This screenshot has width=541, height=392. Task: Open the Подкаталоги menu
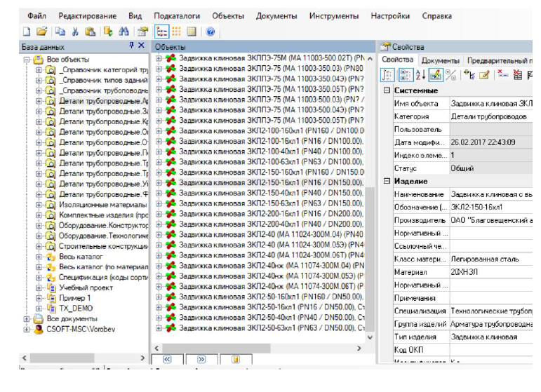click(177, 16)
